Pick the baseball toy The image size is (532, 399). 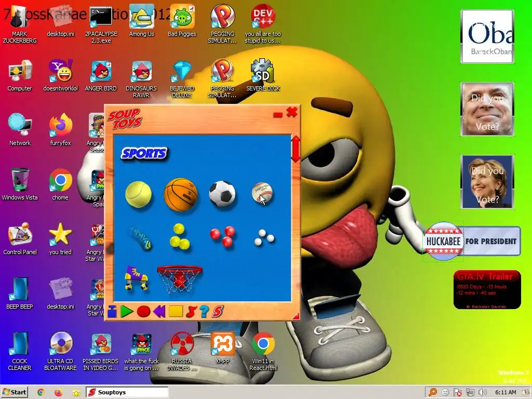pos(262,193)
